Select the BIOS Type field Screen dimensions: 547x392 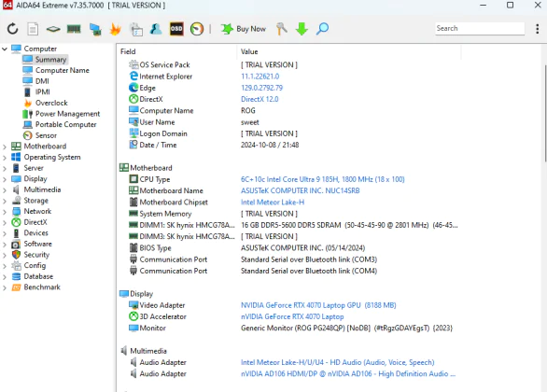[155, 248]
